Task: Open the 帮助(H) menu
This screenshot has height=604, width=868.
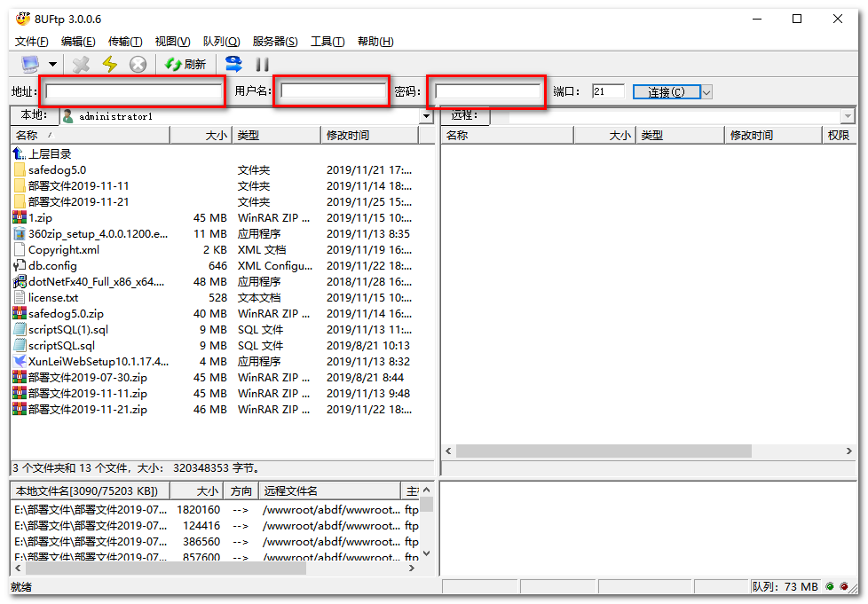Action: [x=375, y=42]
